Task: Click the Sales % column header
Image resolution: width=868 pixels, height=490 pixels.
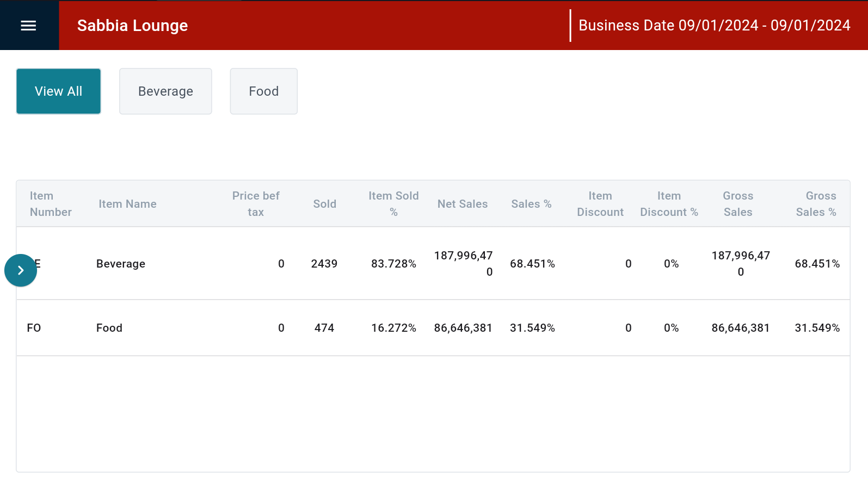Action: pos(531,204)
